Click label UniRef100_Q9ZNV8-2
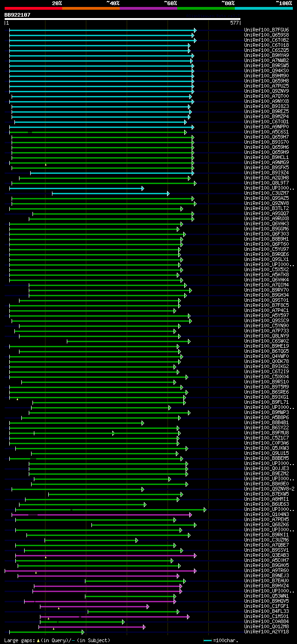The width and height of the screenshot is (297, 644). [269, 489]
